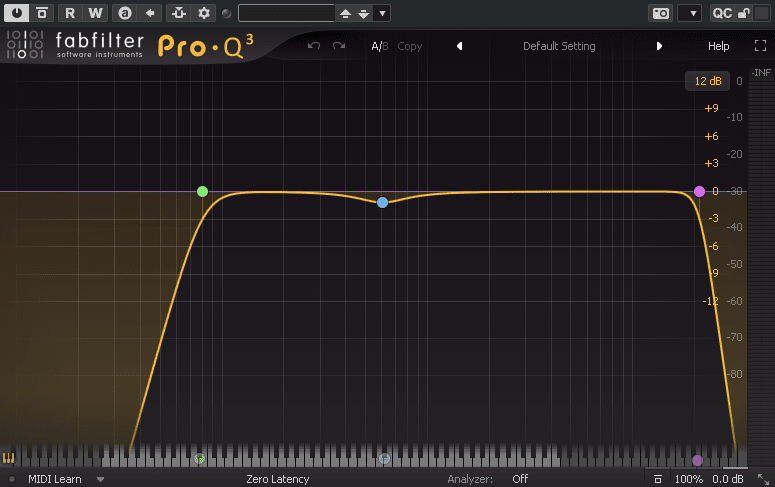The height and width of the screenshot is (487, 775).
Task: Open the gear settings icon in host bar
Action: tap(204, 13)
